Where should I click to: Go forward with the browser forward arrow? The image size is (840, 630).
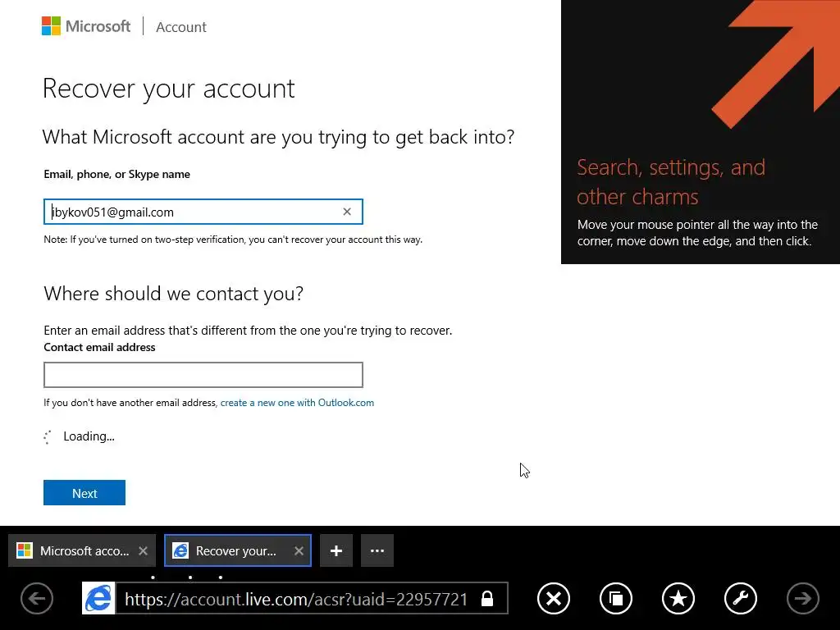coord(802,598)
